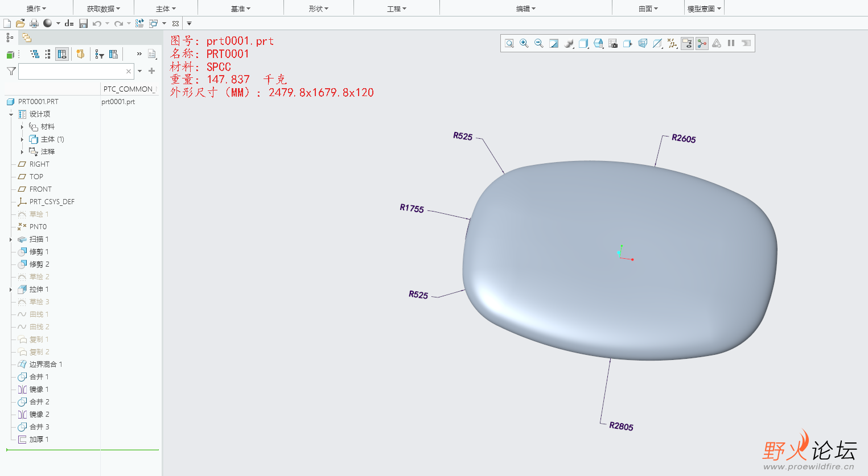868x476 pixels.
Task: Open 获取数据 ribbon group dropdown
Action: (x=104, y=9)
